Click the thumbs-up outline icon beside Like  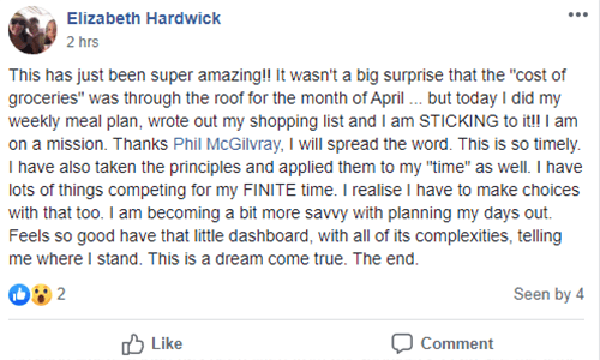click(x=132, y=344)
